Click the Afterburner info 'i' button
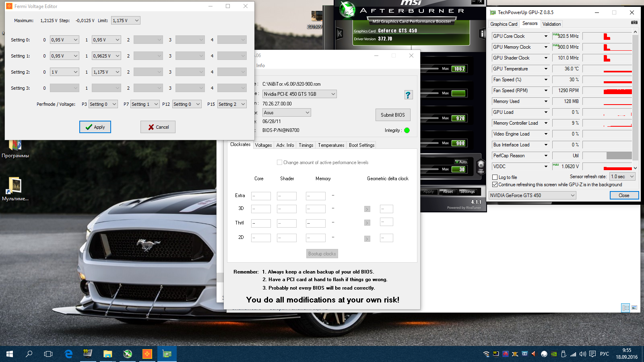Viewport: 644px width, 362px height. pos(483,34)
